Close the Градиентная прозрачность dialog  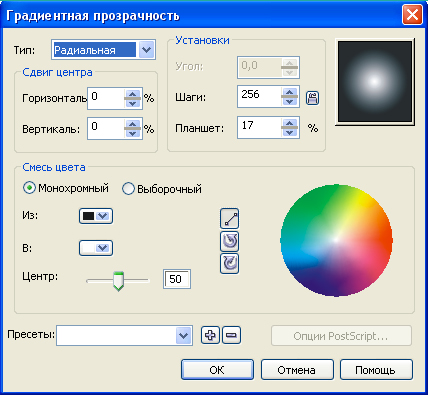pos(412,15)
